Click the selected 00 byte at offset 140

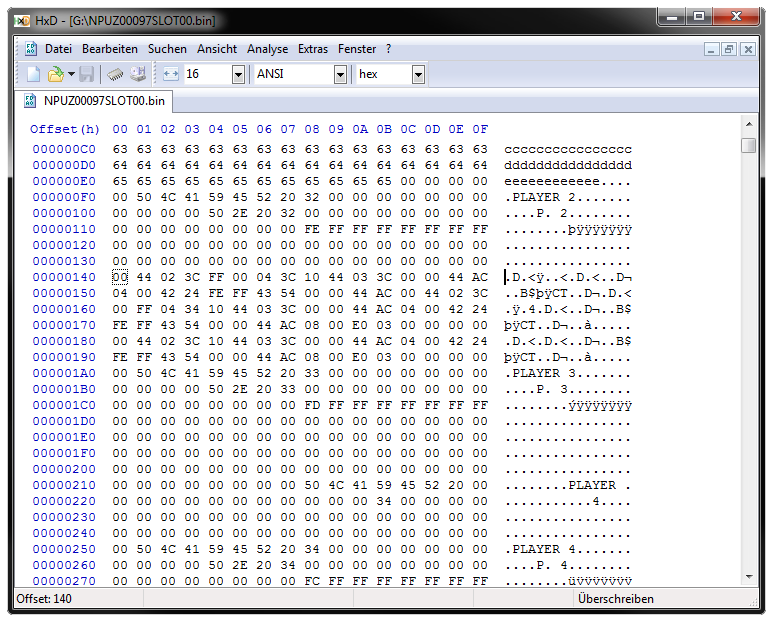coord(120,277)
